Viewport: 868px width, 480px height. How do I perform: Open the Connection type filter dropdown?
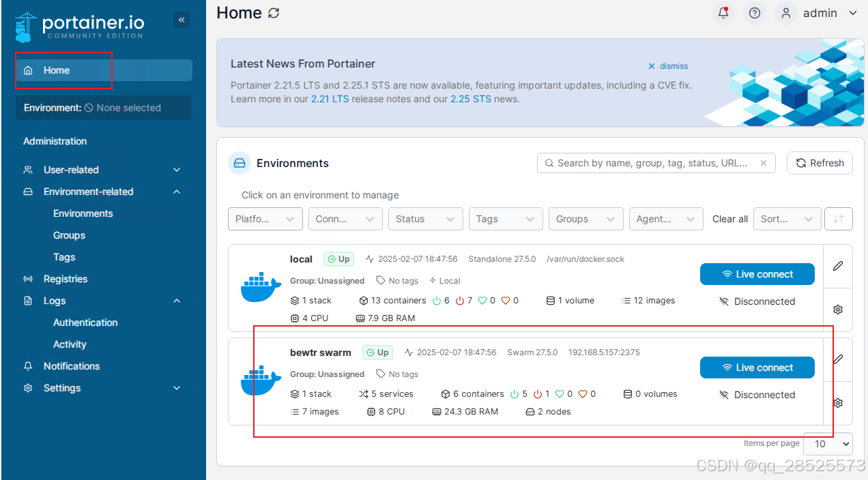[x=345, y=219]
